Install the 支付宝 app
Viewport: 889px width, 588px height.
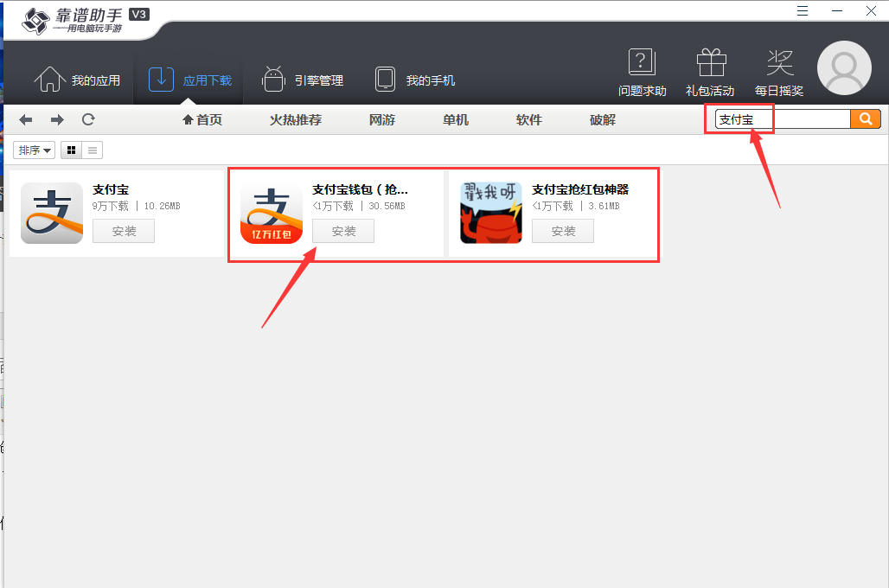[124, 231]
